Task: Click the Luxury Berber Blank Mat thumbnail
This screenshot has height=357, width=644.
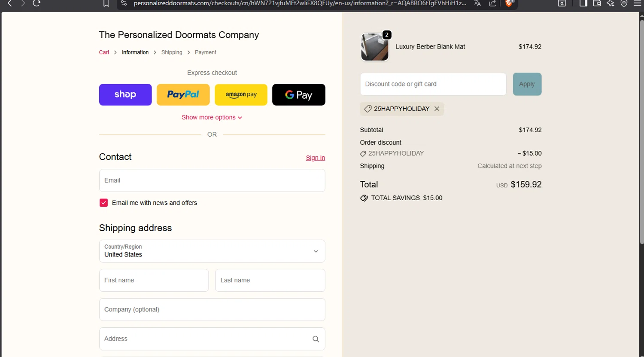Action: (375, 47)
